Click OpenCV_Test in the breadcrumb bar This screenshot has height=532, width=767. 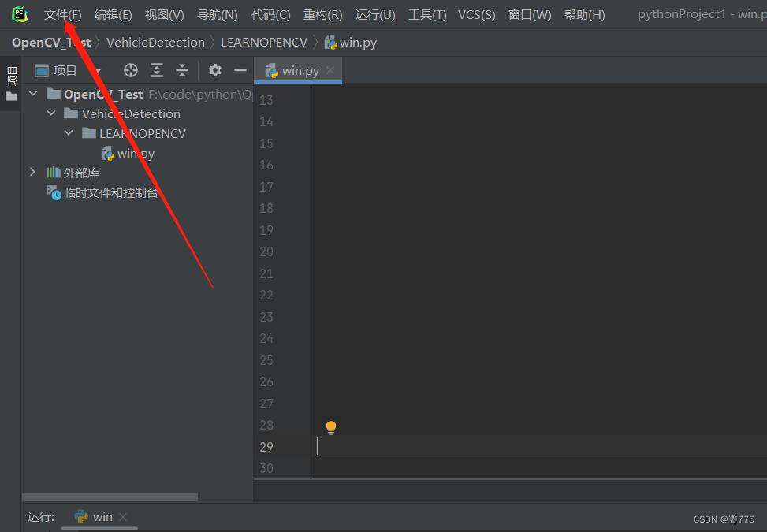point(51,43)
